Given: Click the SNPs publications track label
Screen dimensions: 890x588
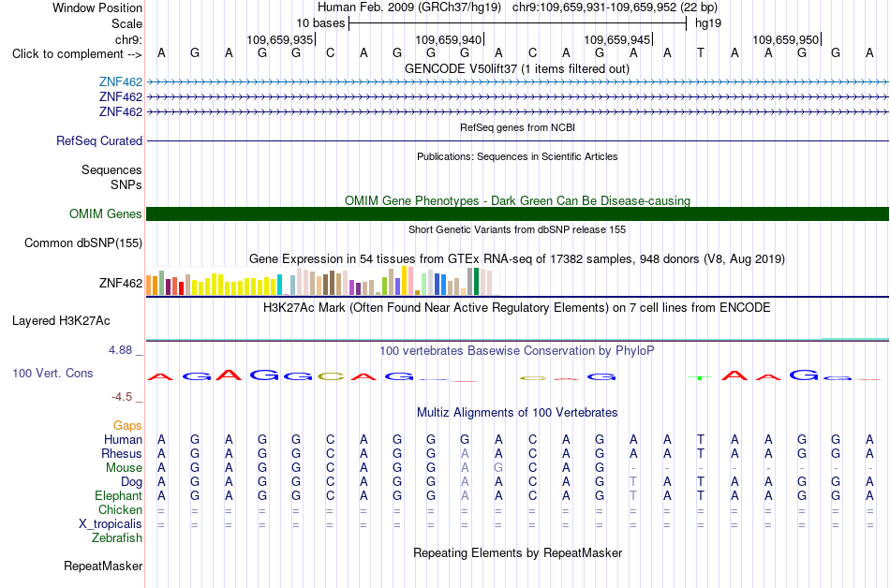Looking at the screenshot, I should coord(126,184).
